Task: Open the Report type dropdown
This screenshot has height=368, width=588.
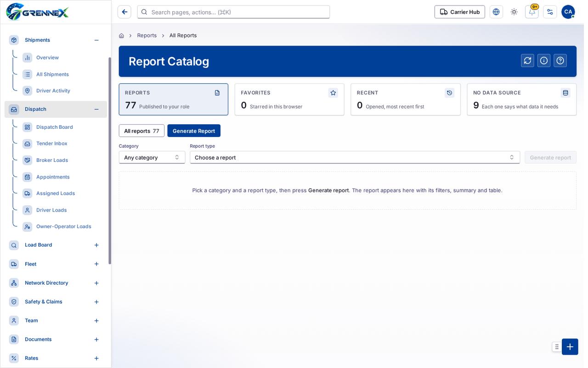Action: pos(355,157)
